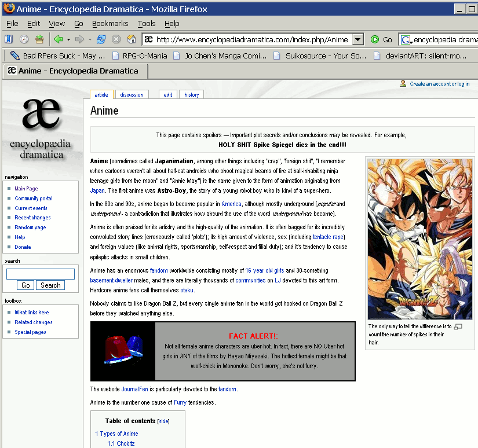The image size is (478, 448).
Task: Open Special pages in toolbox
Action: [x=30, y=332]
